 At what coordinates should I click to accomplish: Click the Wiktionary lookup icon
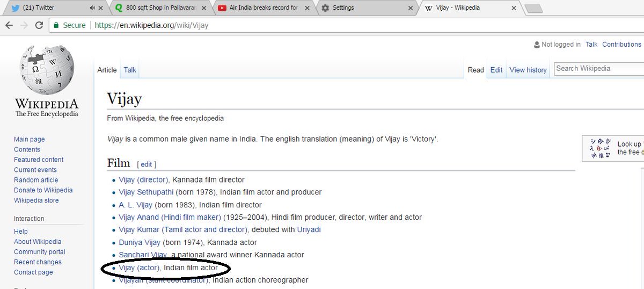[600, 148]
